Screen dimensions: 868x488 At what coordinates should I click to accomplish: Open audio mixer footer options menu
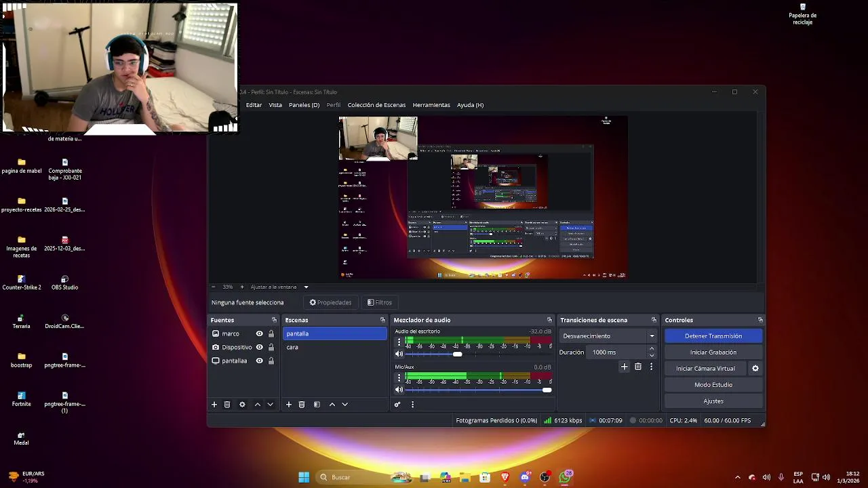click(412, 405)
